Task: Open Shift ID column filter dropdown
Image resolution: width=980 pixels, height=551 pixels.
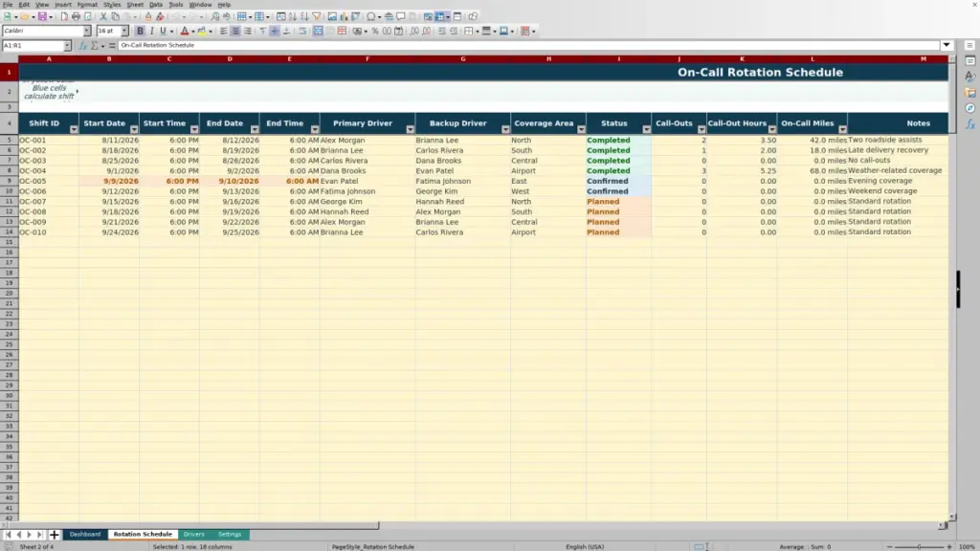Action: 74,129
